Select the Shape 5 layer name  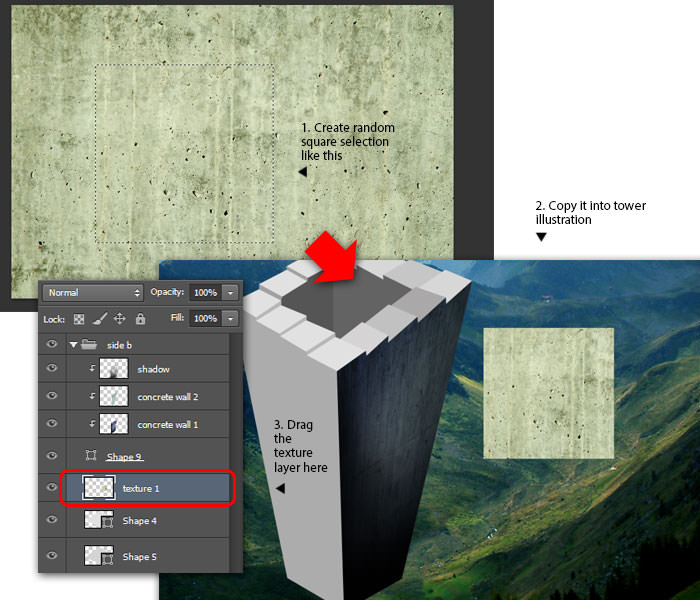(x=140, y=557)
